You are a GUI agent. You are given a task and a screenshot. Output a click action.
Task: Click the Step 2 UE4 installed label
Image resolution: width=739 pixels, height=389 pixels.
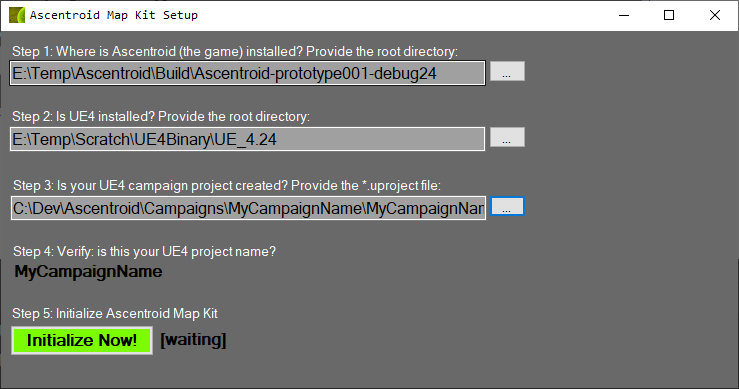coord(161,116)
